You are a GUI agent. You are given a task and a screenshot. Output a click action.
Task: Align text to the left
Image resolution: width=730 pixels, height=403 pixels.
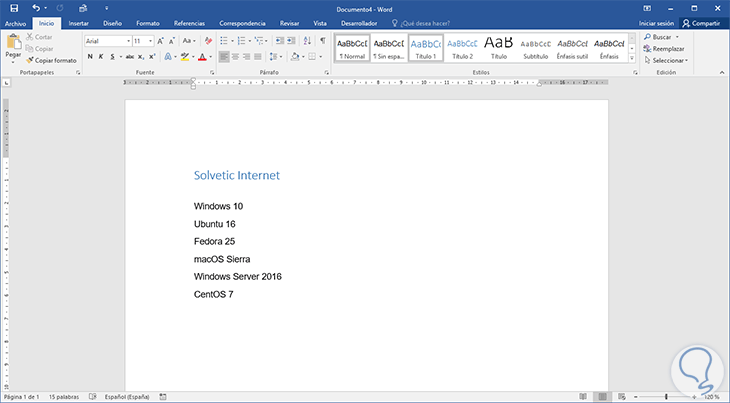click(224, 57)
